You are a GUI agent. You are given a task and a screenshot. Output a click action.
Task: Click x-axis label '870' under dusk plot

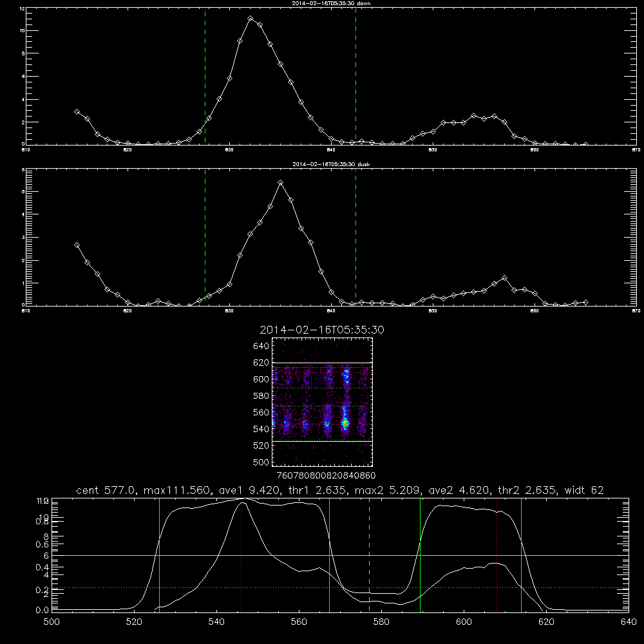point(636,311)
